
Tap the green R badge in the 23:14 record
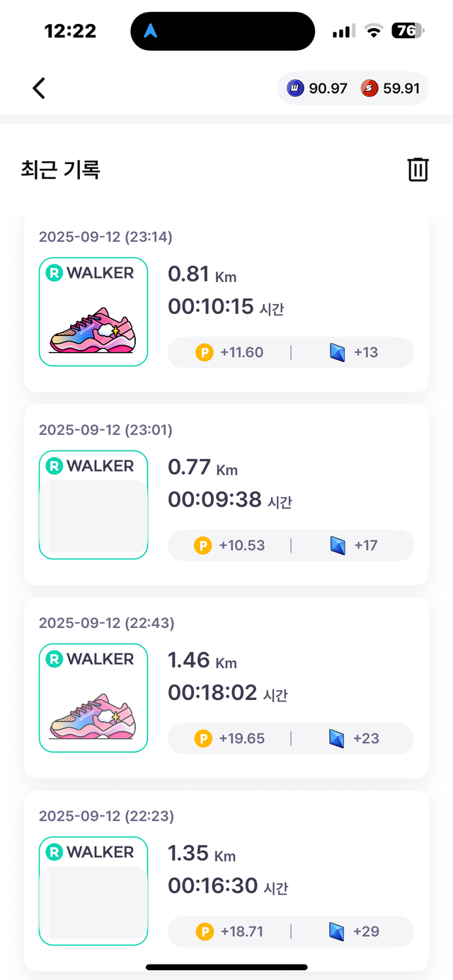55,273
